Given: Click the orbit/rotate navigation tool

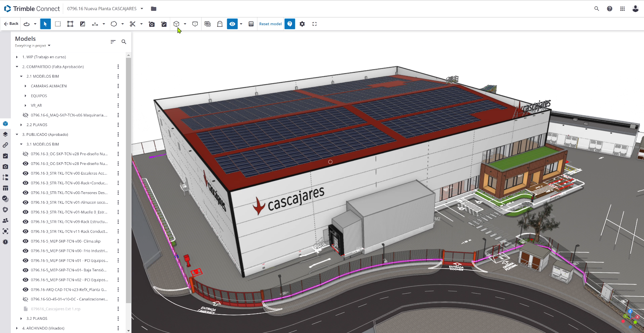Looking at the screenshot, I should [27, 24].
